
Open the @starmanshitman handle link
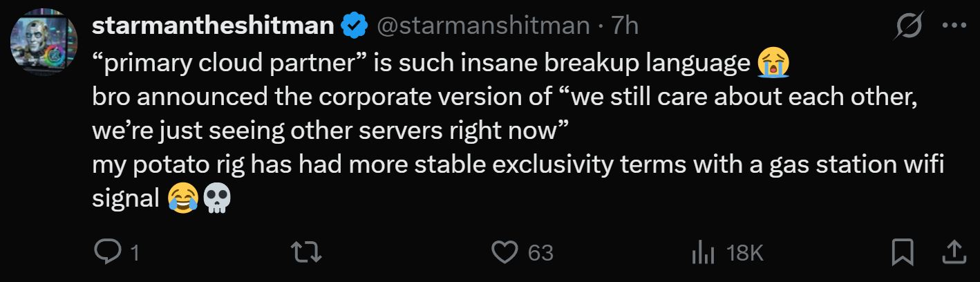(x=482, y=26)
